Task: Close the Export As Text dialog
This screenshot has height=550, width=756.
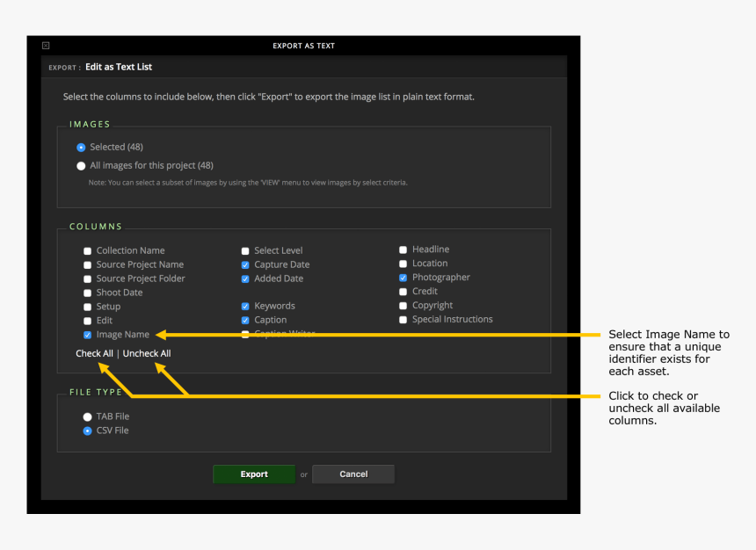Action: tap(46, 46)
